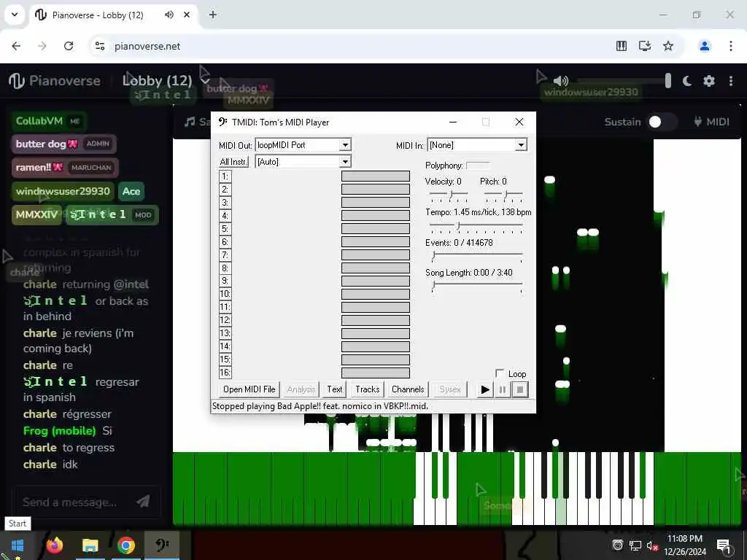Select user Ace in player list
The image size is (747, 560).
point(131,192)
